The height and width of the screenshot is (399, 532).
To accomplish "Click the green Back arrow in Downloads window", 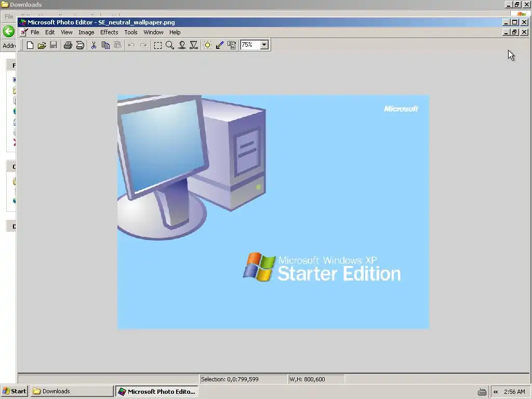I will (x=8, y=32).
